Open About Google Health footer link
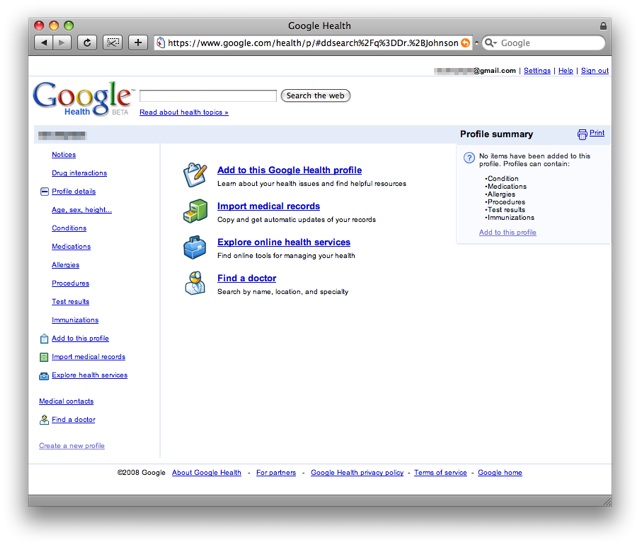This screenshot has height=545, width=640. click(207, 473)
